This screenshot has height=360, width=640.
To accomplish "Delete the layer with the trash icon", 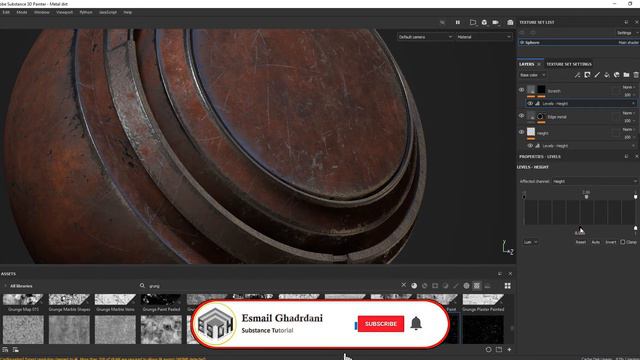I will [x=636, y=75].
